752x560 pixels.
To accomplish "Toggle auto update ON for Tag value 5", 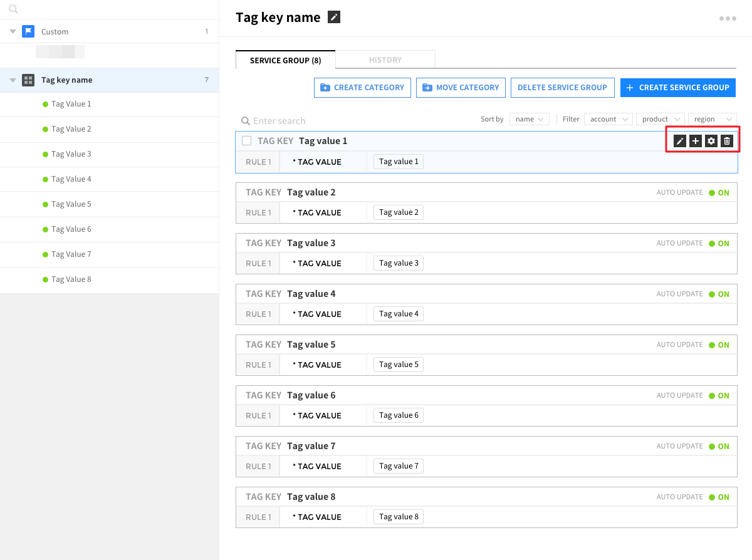I will click(x=719, y=345).
